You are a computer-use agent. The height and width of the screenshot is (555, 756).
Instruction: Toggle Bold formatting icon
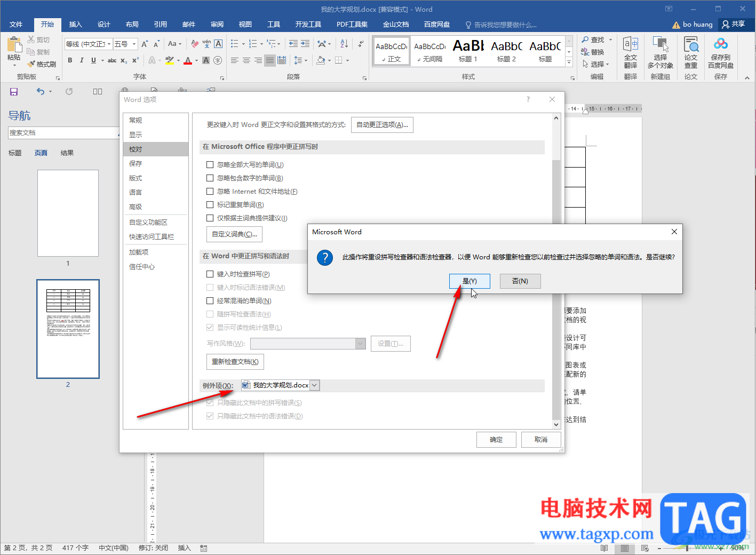click(70, 60)
